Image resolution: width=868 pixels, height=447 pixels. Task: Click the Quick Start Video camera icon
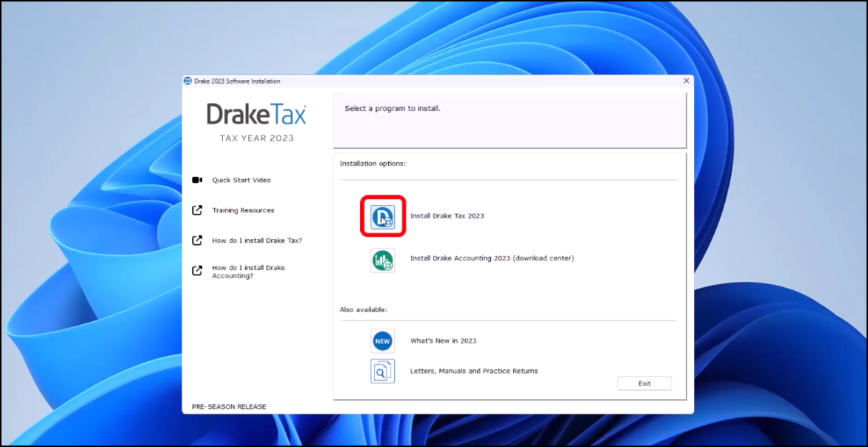click(197, 180)
